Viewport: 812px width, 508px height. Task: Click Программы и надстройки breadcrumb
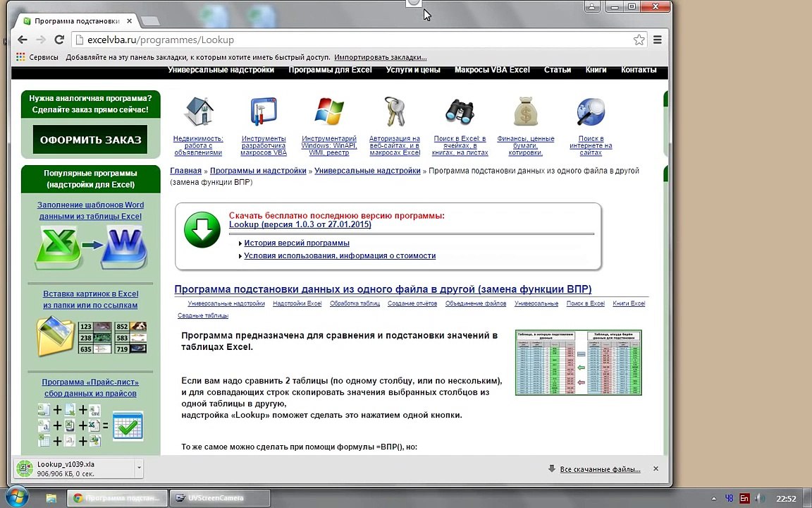(x=258, y=171)
